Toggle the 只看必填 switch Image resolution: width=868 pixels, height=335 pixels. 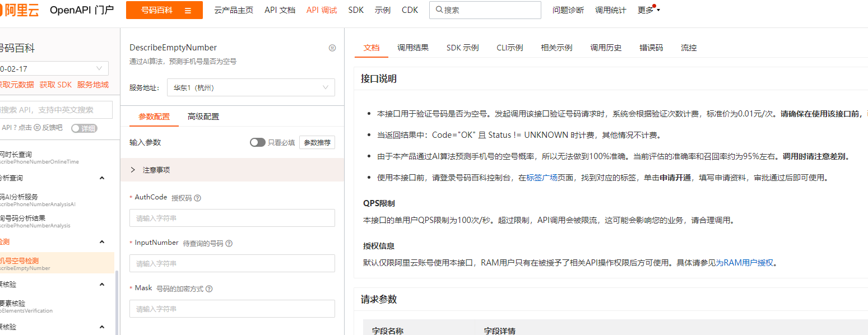pyautogui.click(x=258, y=142)
